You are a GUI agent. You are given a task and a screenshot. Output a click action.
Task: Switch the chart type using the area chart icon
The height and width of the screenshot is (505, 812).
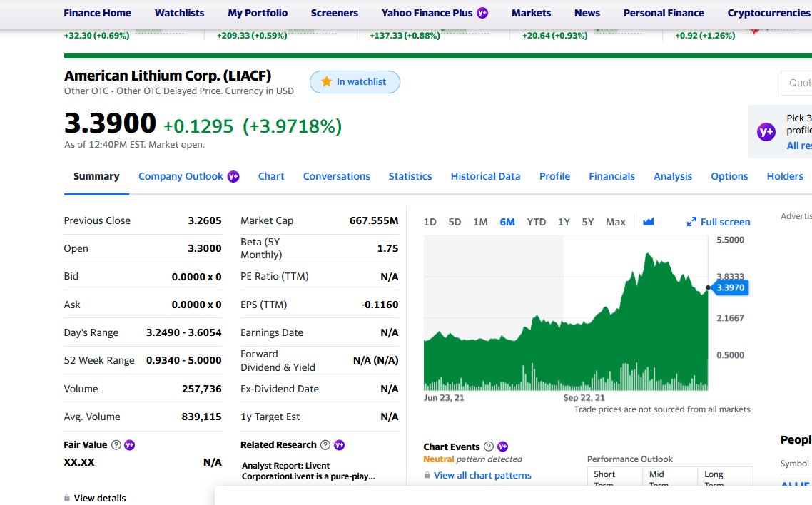pos(649,221)
